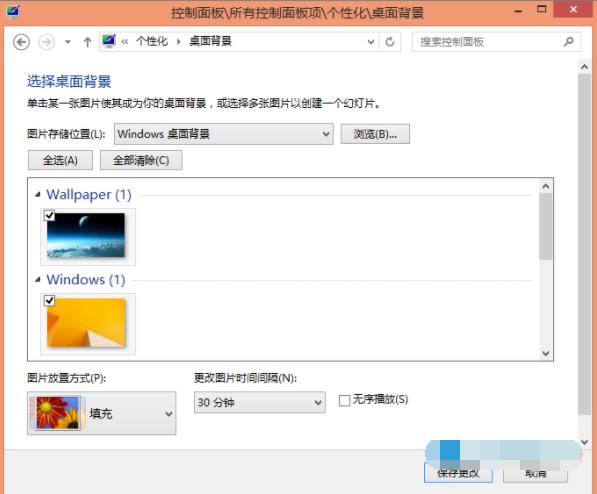Click the 全选(A) button
The image size is (597, 494).
(60, 160)
